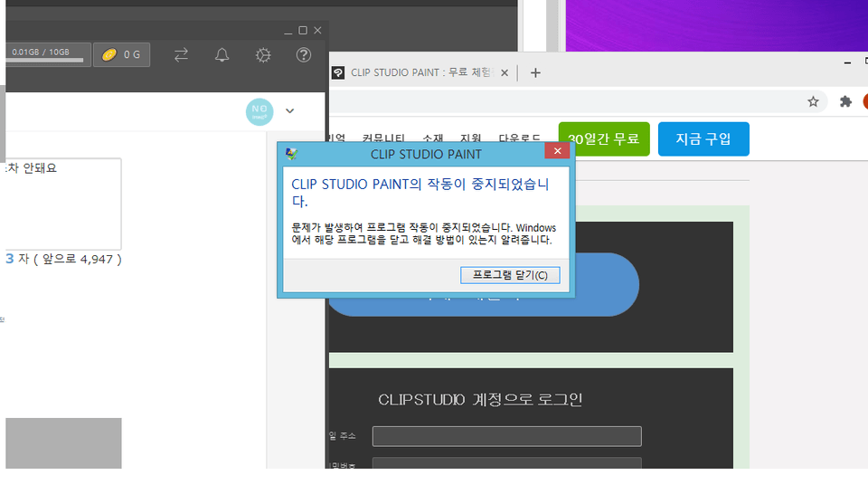Screen dimensions: 868x485
Task: Open the browser extensions puzzle icon
Action: tap(845, 101)
